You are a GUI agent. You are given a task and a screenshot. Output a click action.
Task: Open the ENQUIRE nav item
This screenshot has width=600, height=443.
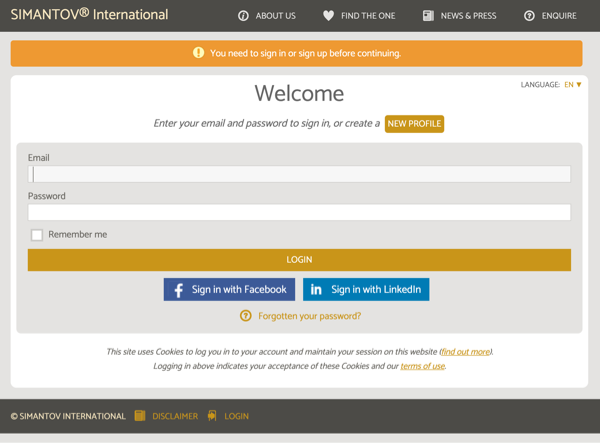(559, 16)
